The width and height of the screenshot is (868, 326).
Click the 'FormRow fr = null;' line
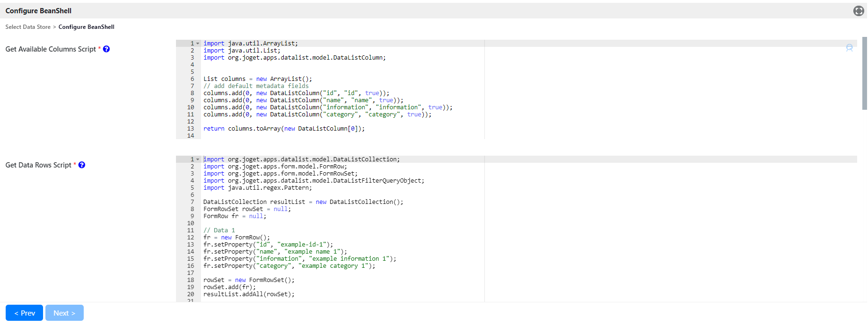[x=235, y=216]
